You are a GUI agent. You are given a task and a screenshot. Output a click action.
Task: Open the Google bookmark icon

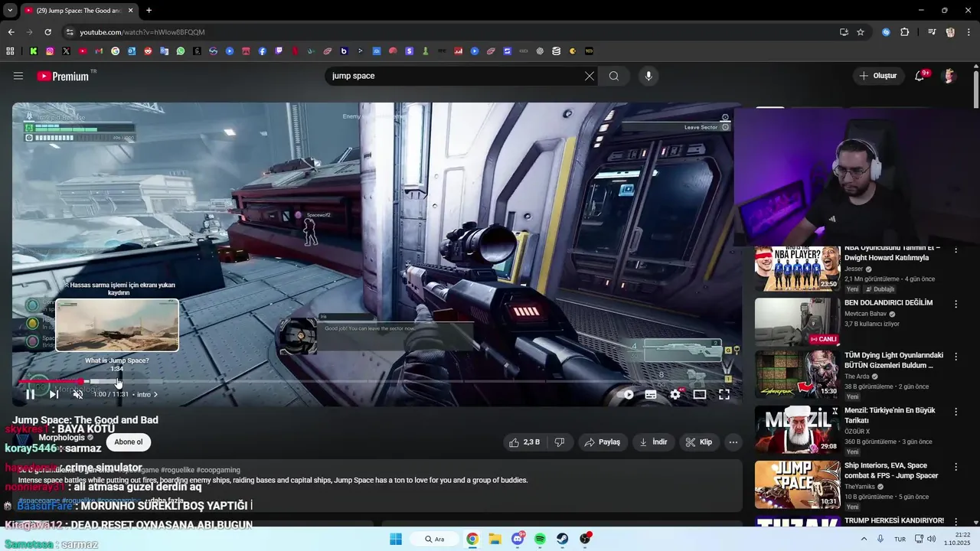click(116, 51)
